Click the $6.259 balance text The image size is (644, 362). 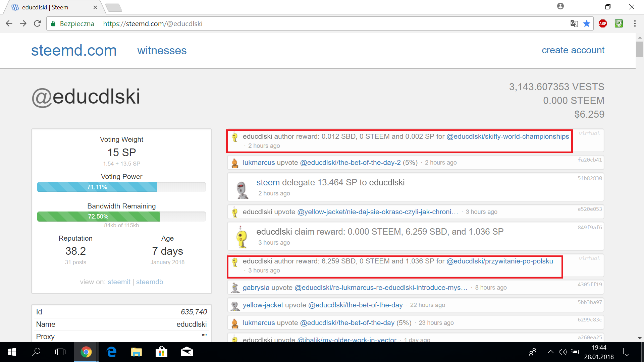589,114
